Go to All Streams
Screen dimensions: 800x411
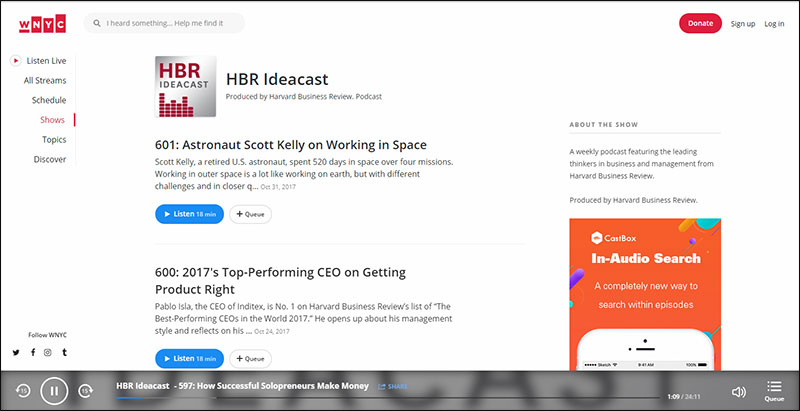pos(45,81)
